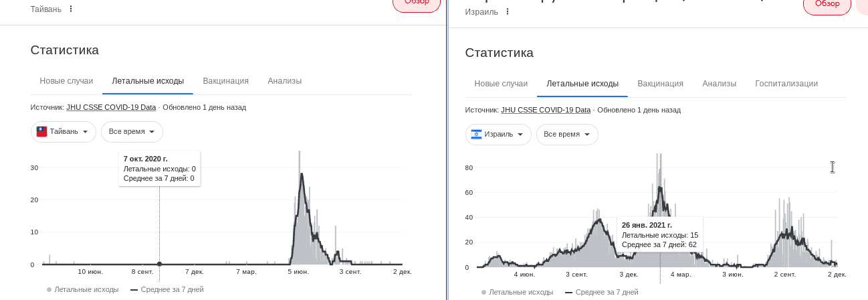Click the Israel flag icon in the selector
This screenshot has width=868, height=300.
pos(477,135)
